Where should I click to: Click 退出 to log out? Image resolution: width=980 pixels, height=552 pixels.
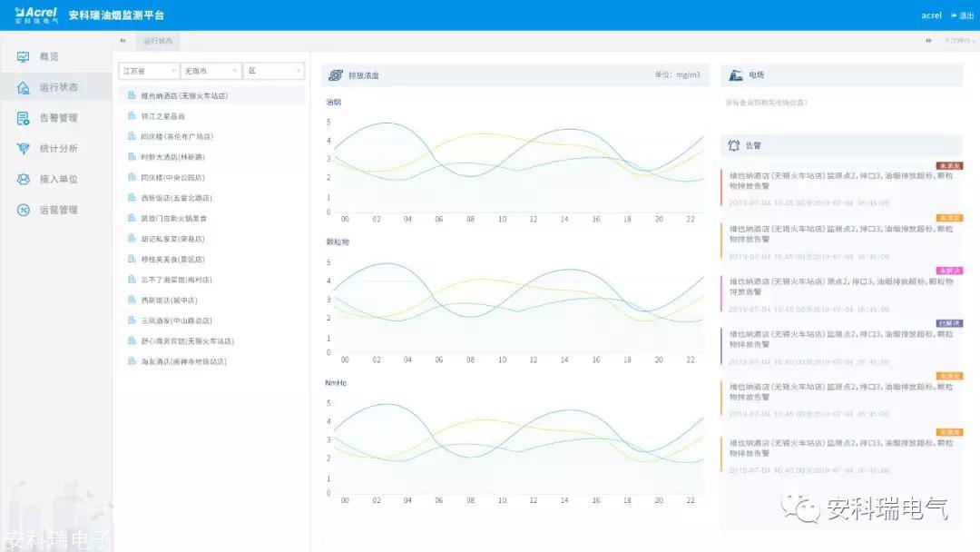[961, 15]
